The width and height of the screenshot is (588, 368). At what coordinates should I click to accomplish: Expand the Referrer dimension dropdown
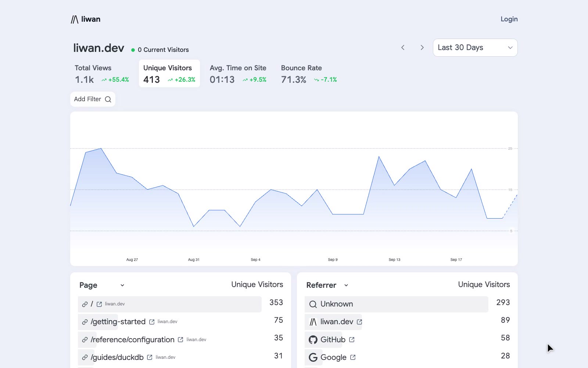(327, 285)
